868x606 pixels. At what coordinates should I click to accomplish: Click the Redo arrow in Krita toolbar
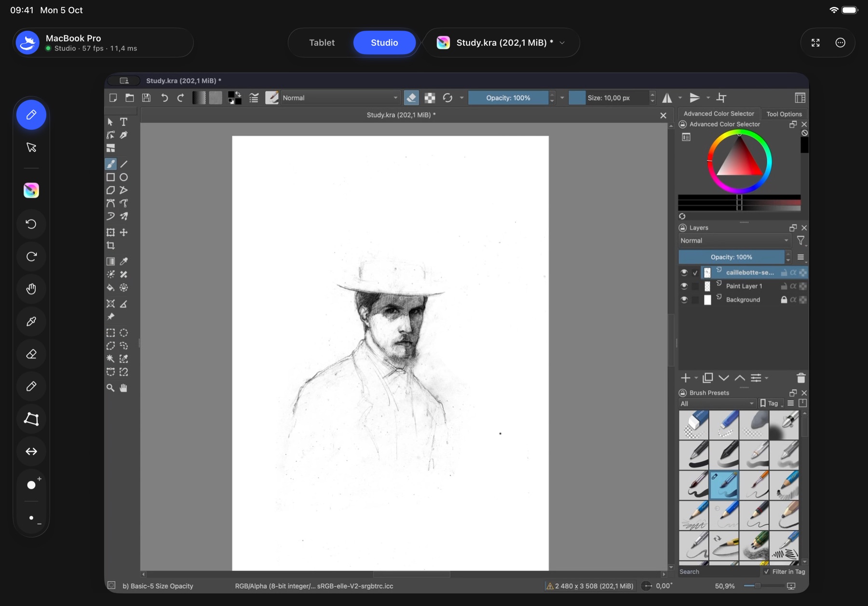pyautogui.click(x=180, y=98)
